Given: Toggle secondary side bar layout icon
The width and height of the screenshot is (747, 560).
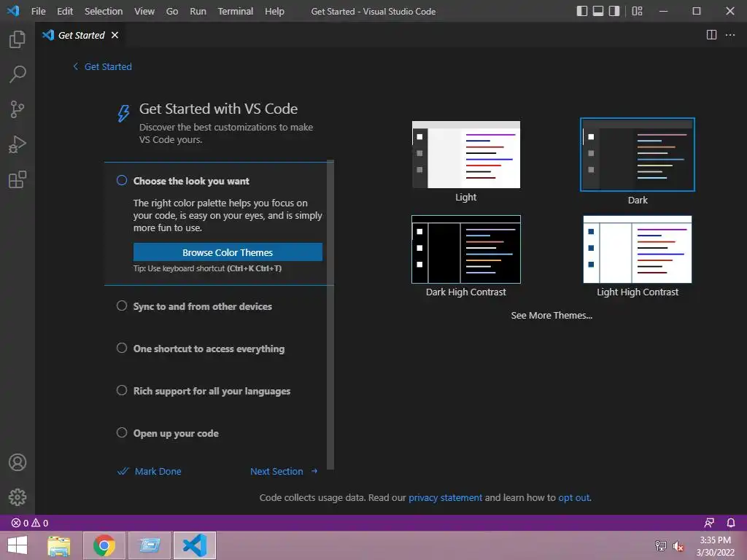Looking at the screenshot, I should coord(614,11).
